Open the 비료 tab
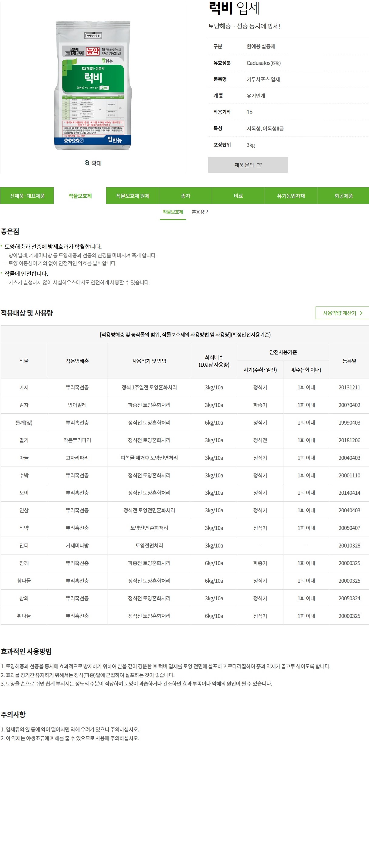Image resolution: width=369 pixels, height=868 pixels. point(238,196)
